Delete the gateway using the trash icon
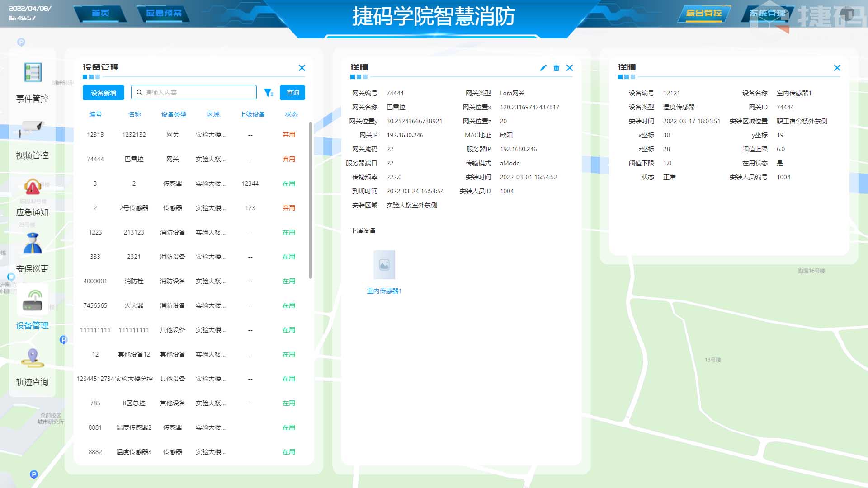Image resolution: width=868 pixels, height=488 pixels. [556, 68]
